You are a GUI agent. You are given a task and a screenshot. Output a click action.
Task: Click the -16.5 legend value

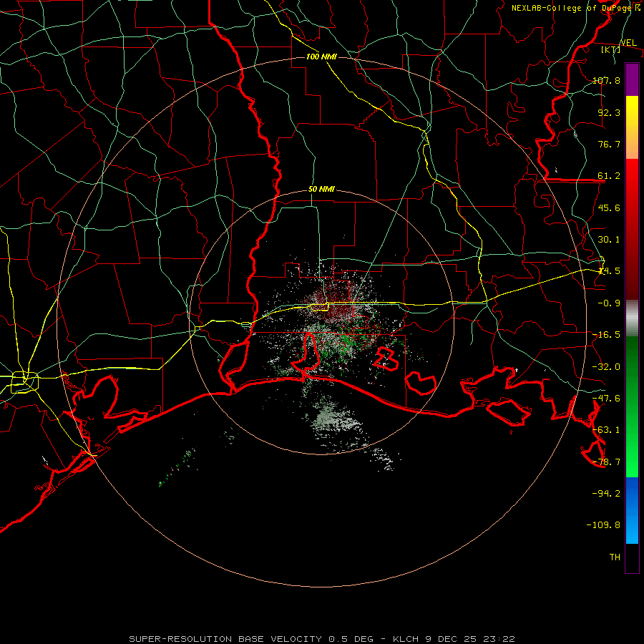click(606, 335)
